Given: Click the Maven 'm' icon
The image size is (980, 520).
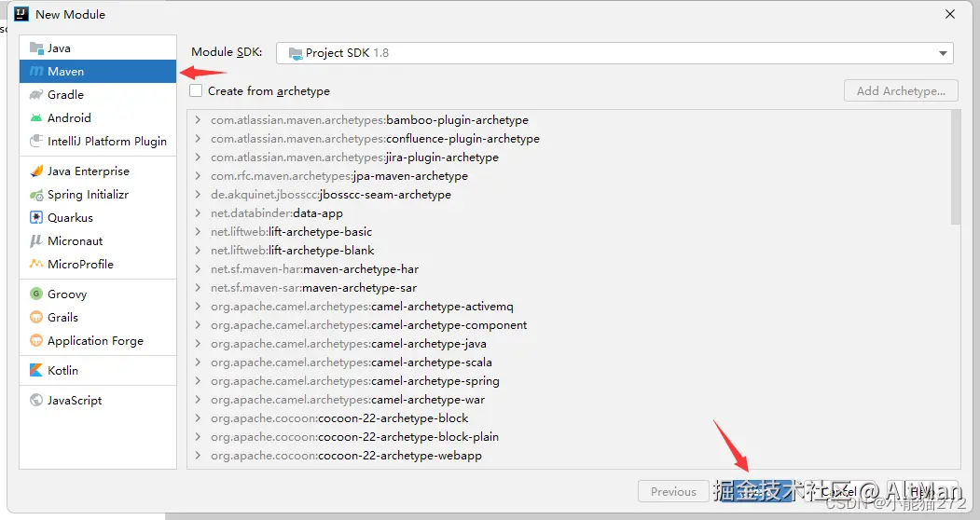Looking at the screenshot, I should [x=36, y=71].
